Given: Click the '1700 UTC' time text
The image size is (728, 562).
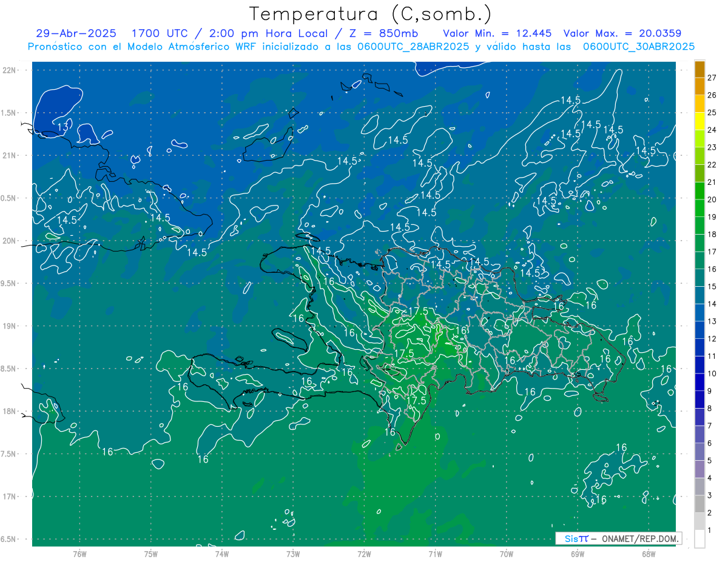Looking at the screenshot, I should pyautogui.click(x=160, y=33).
